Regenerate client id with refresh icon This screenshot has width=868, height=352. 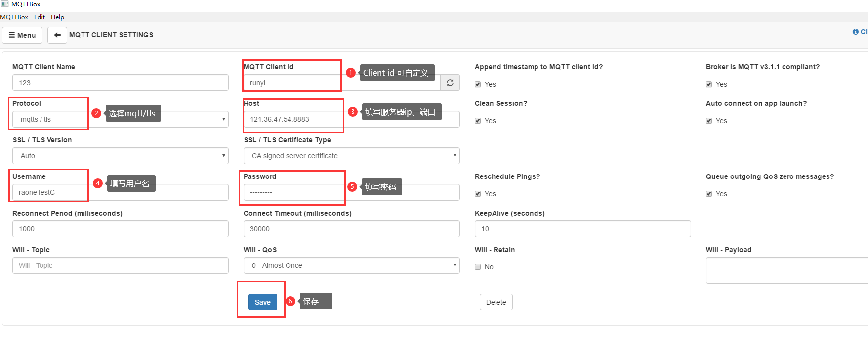(450, 83)
